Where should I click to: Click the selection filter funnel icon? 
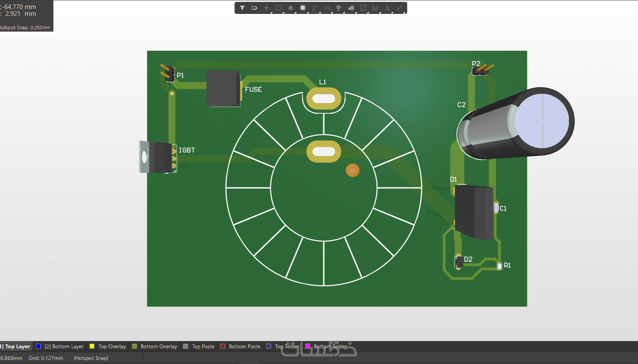tap(242, 8)
